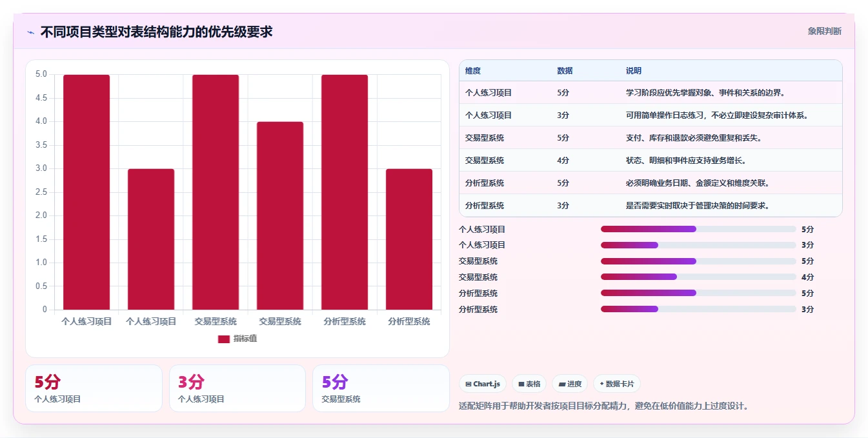Viewport: 868px width, 438px height.
Task: Click the 5.0 bar for 交易型系统
Action: (x=216, y=192)
